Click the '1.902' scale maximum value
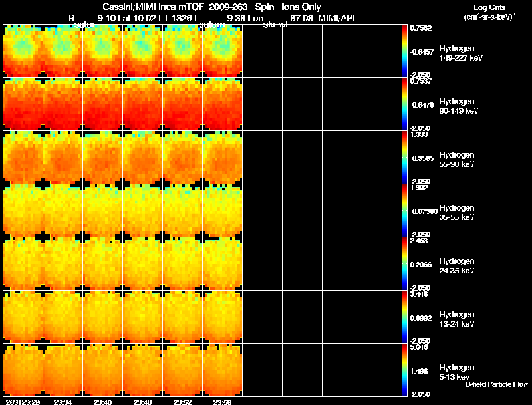This screenshot has width=532, height=405. (x=419, y=188)
